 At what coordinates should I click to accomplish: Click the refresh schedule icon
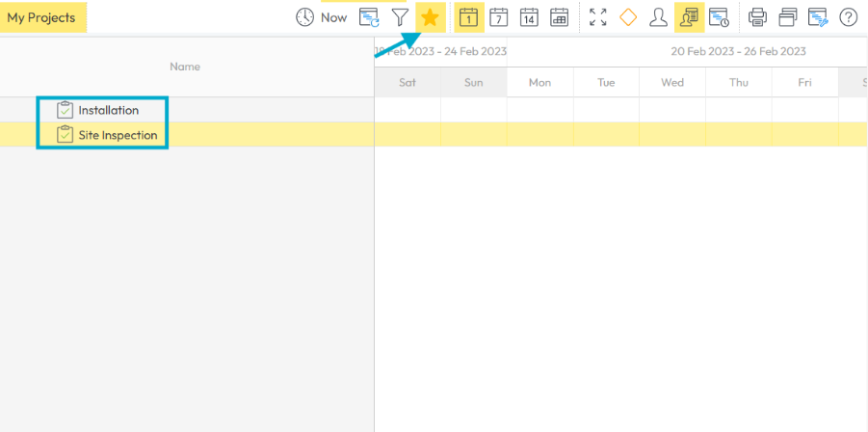coord(369,17)
